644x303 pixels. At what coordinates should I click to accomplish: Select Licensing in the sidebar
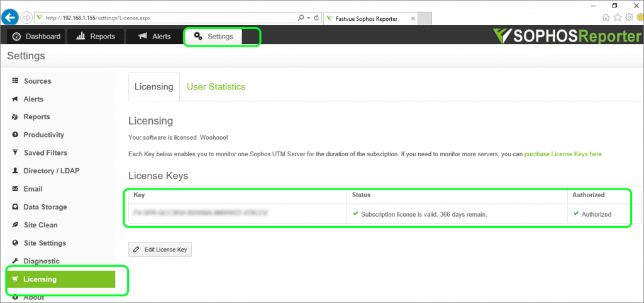coord(61,279)
